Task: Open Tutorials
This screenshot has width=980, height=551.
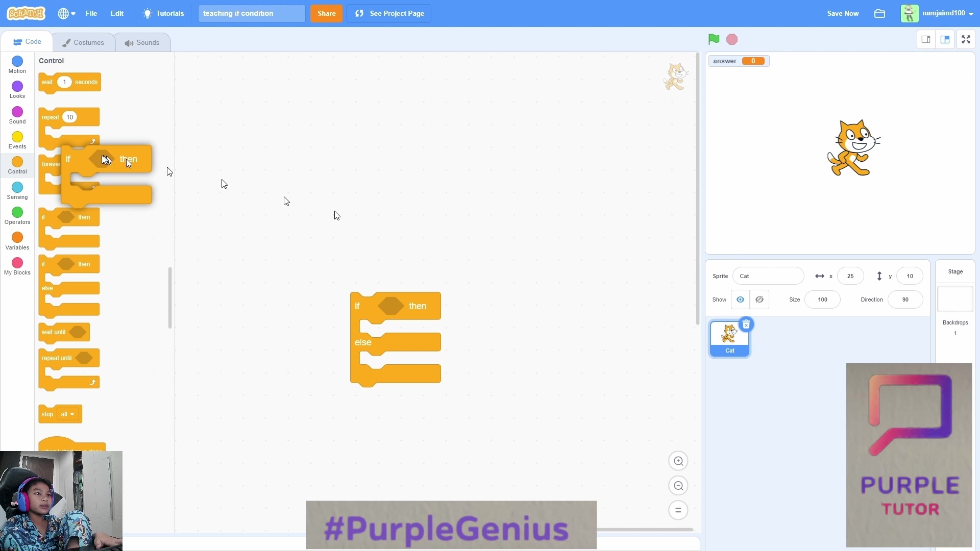Action: pyautogui.click(x=163, y=13)
